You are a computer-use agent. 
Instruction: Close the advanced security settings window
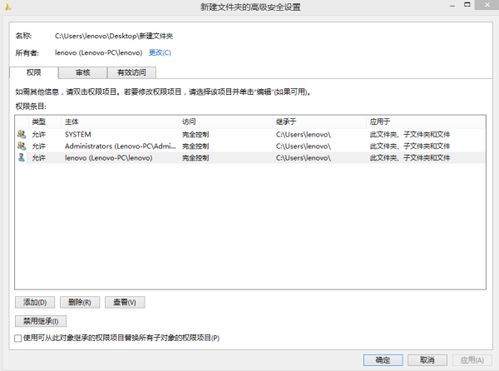487,5
